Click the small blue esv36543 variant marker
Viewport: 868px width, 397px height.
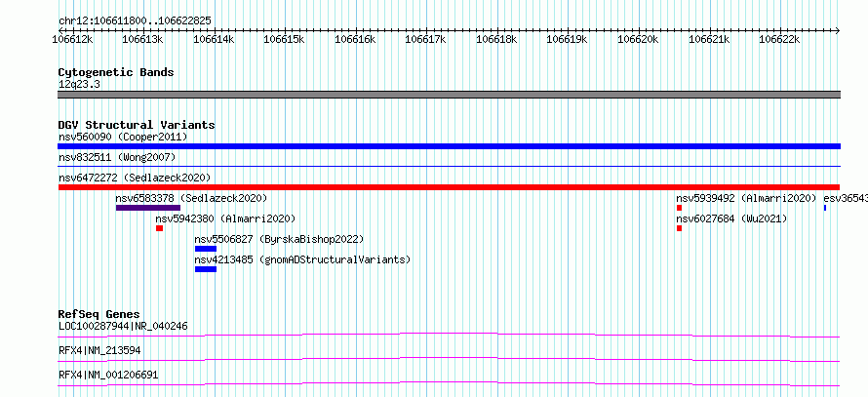825,208
